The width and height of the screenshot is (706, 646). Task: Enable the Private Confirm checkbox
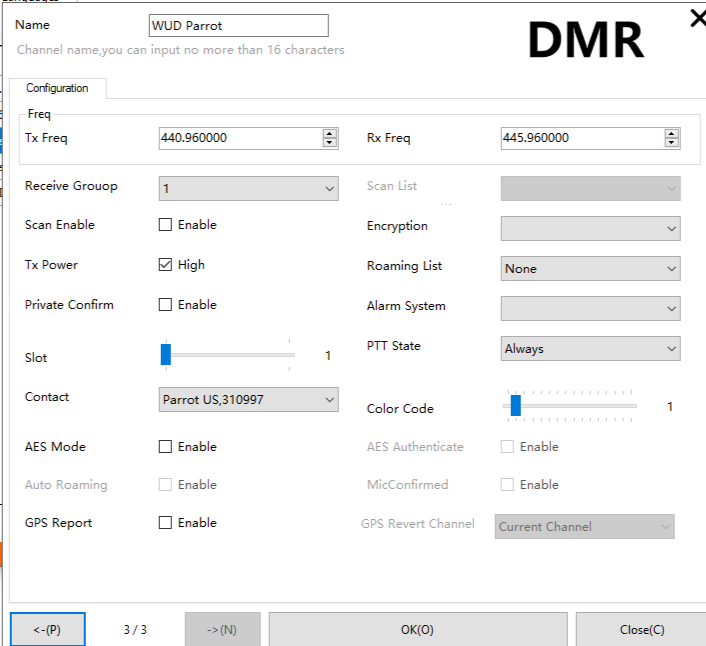pyautogui.click(x=166, y=305)
